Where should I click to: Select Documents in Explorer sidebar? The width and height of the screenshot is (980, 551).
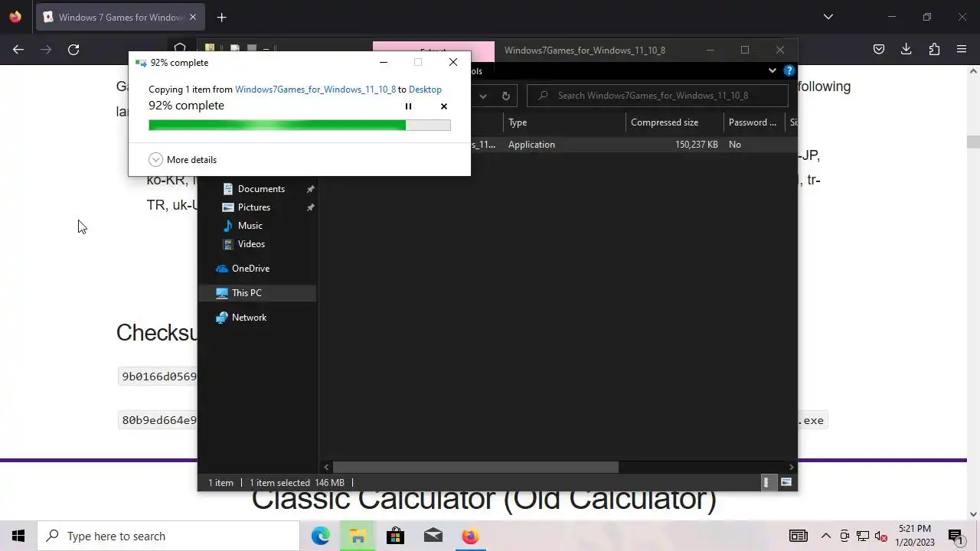coord(261,189)
